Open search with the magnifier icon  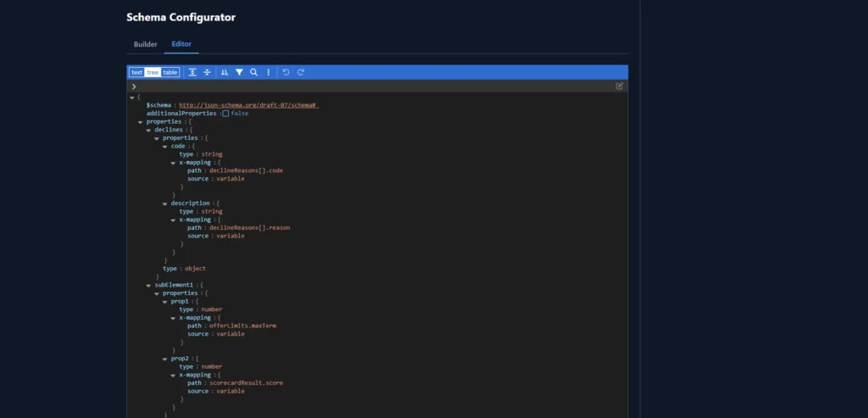tap(253, 73)
